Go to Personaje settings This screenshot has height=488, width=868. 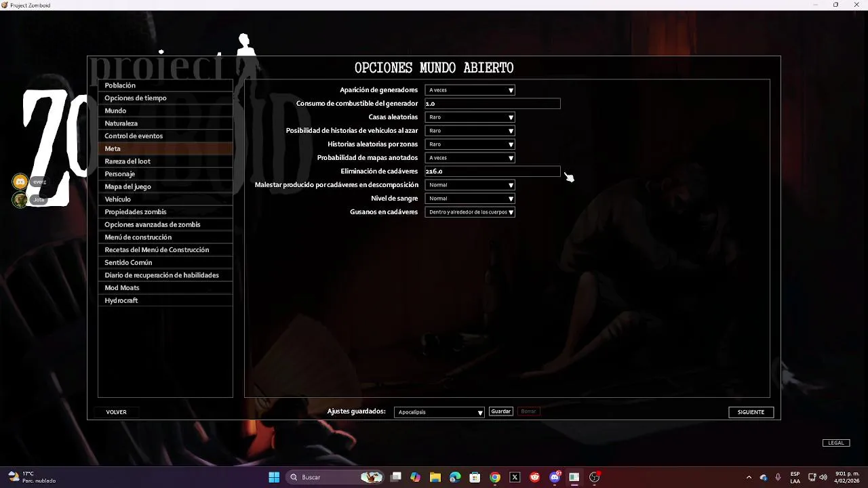[x=165, y=174]
